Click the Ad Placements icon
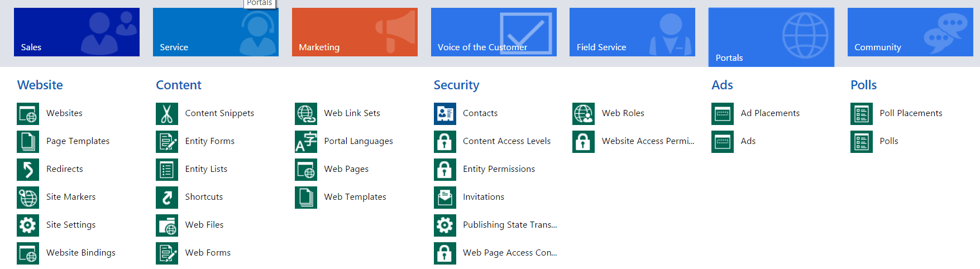 (x=723, y=113)
